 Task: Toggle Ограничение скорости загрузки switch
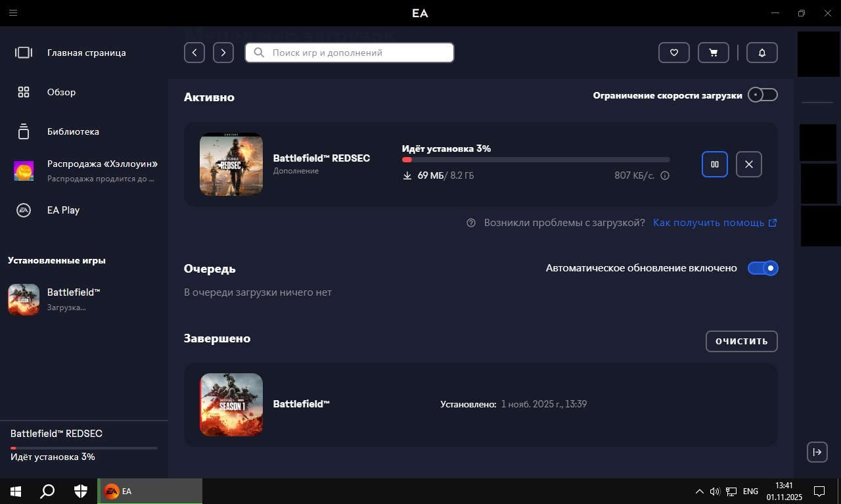tap(763, 95)
